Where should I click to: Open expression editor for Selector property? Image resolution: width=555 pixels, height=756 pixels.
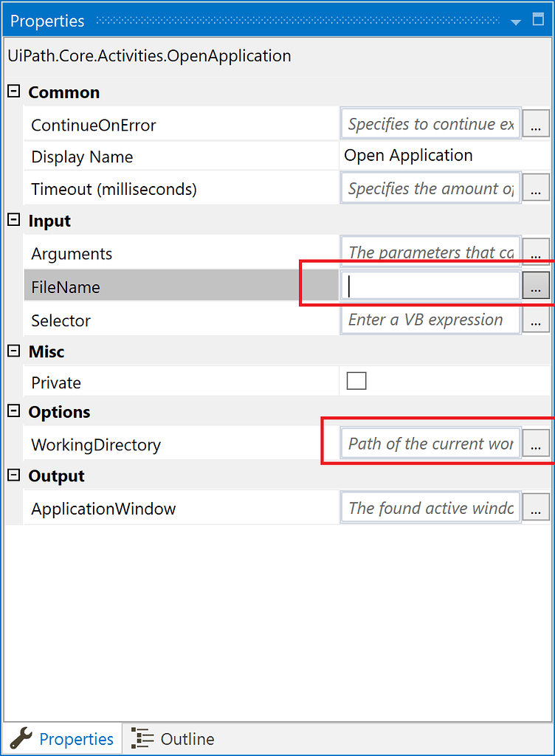(537, 320)
